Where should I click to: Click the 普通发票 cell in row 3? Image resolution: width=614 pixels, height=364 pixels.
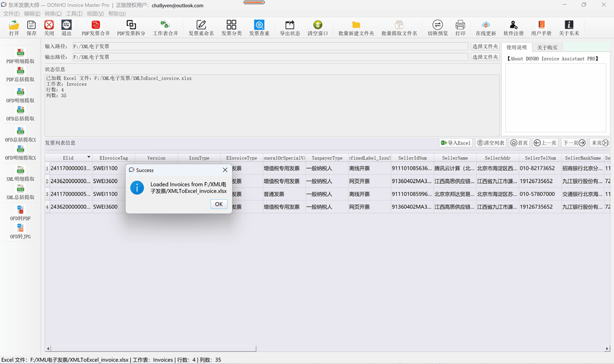tap(284, 194)
